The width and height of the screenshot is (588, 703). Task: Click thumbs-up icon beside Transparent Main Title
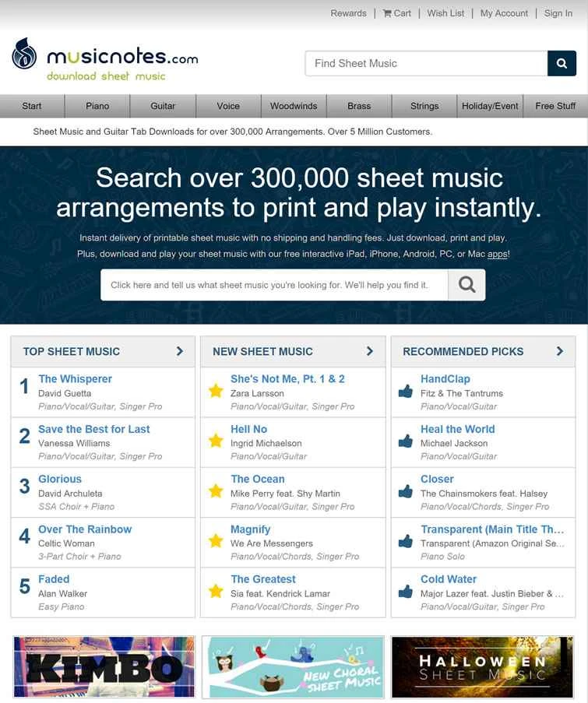(406, 541)
